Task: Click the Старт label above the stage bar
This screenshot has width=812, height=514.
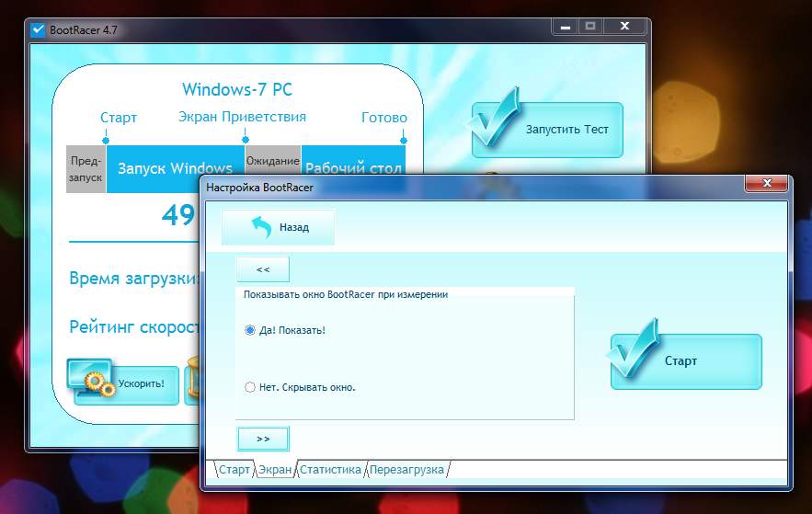Action: [x=119, y=118]
